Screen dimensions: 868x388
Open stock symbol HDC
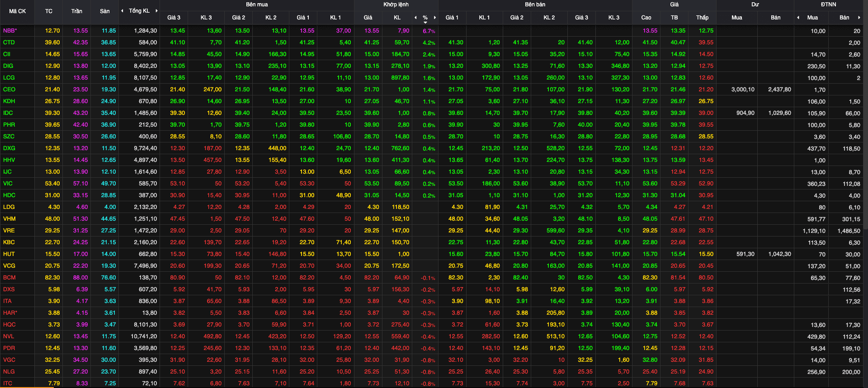coord(9,195)
